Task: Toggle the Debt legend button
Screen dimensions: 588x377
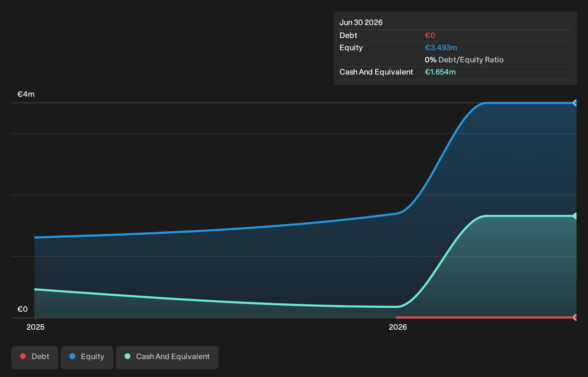Action: click(35, 357)
